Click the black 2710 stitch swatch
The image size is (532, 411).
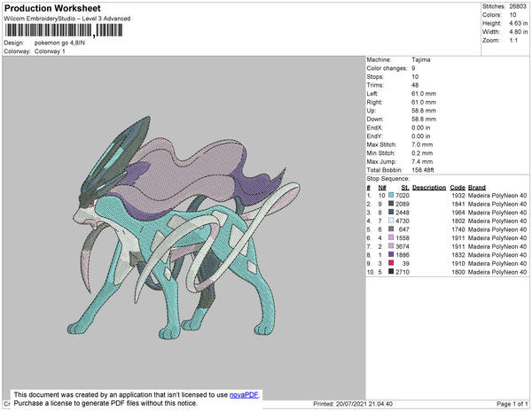point(391,271)
